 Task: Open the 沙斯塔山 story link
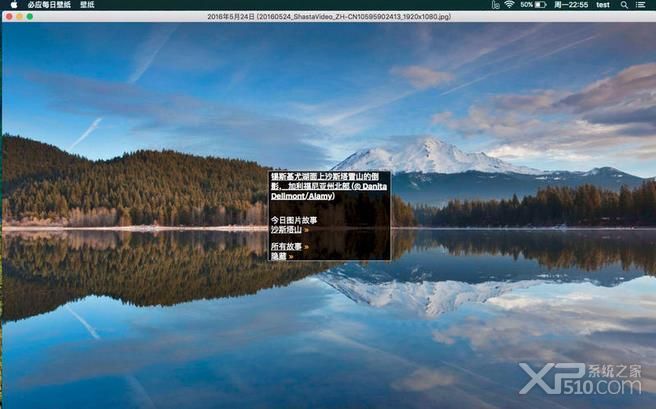(290, 230)
